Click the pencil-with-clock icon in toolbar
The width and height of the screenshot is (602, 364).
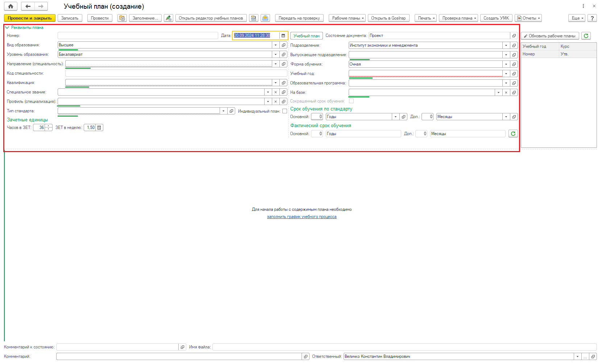point(169,18)
